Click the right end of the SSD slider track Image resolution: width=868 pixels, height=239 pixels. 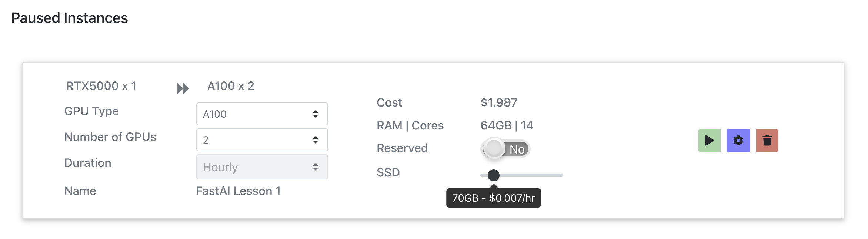tap(561, 175)
